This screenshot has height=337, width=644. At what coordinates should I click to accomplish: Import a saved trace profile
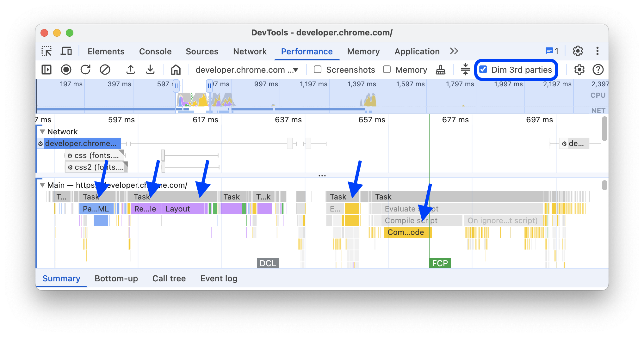point(131,70)
